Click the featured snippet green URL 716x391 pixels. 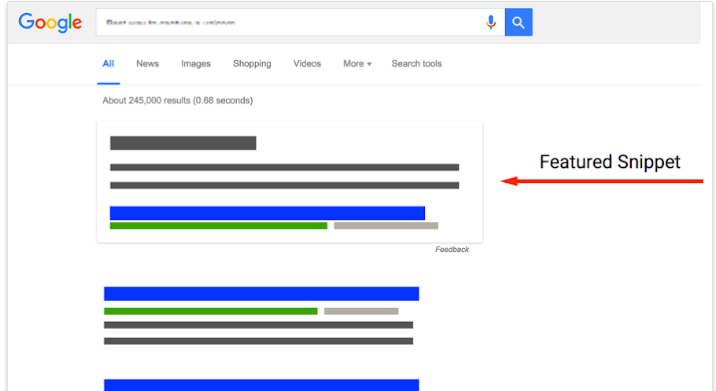(x=219, y=226)
